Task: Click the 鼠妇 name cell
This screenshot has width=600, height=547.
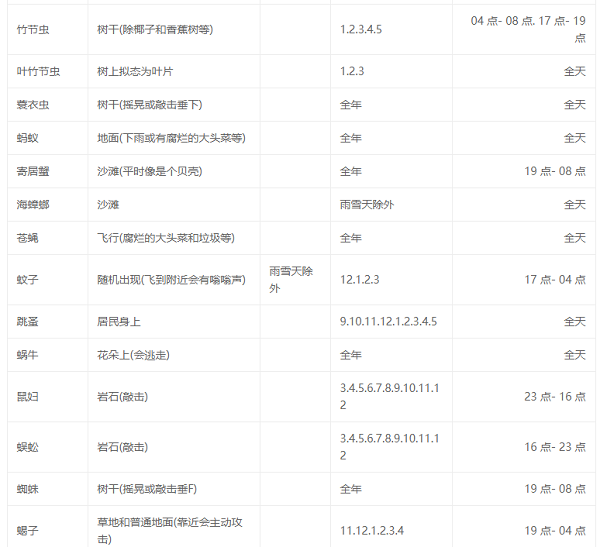Action: tap(28, 396)
